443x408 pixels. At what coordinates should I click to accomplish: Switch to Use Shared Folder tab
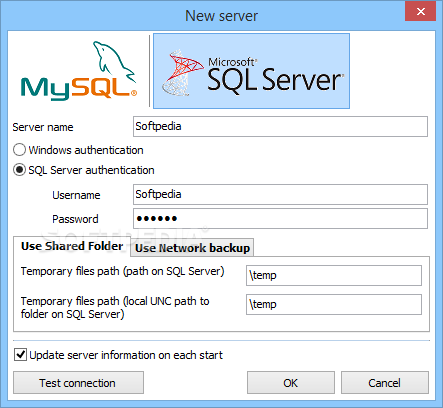coord(72,246)
